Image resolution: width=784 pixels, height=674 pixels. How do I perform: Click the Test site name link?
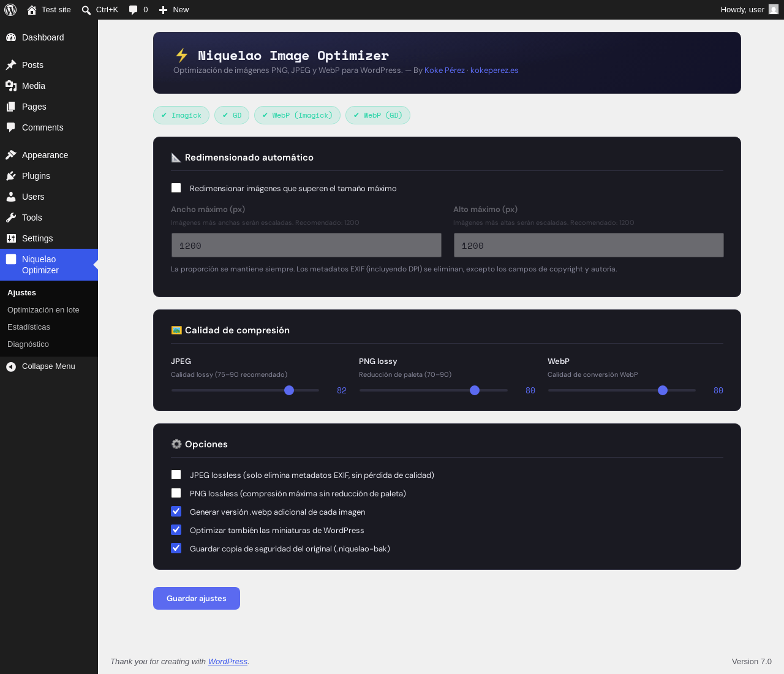pyautogui.click(x=56, y=10)
